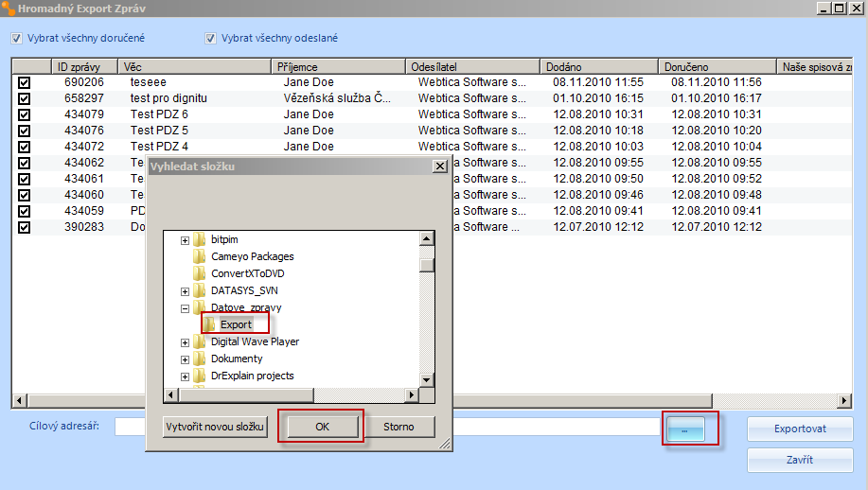Expand the Dokumenty folder node

(x=185, y=359)
